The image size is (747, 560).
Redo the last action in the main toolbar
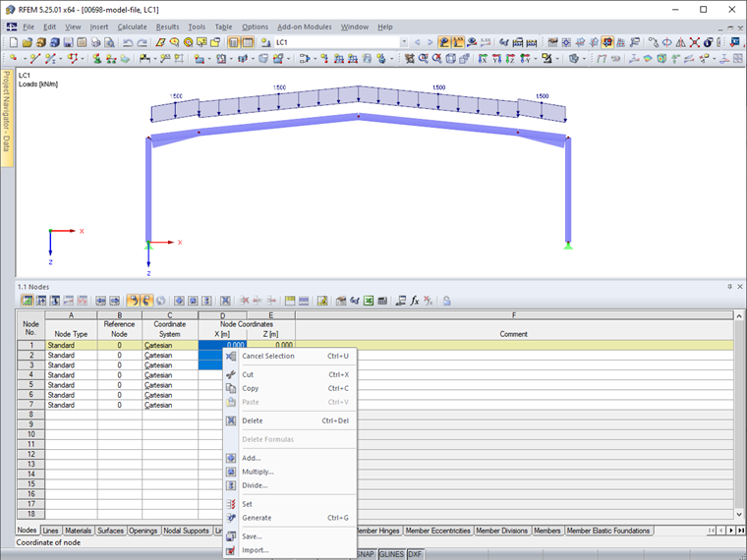coord(142,42)
